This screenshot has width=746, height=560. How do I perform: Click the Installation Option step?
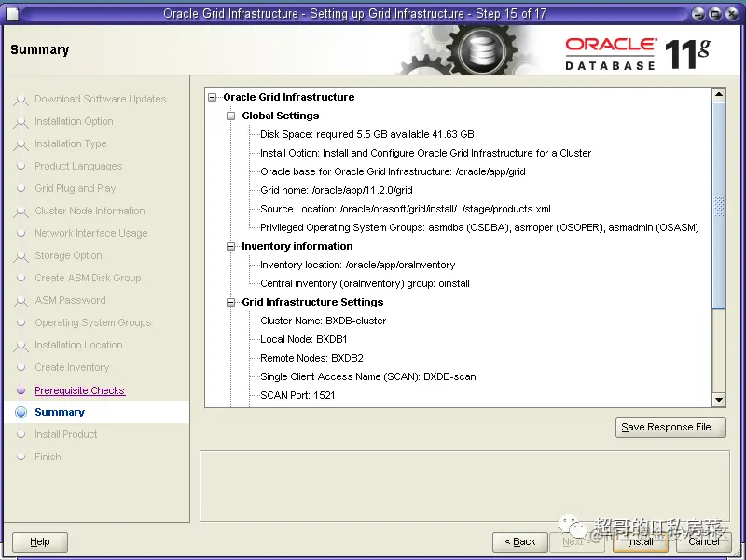pyautogui.click(x=74, y=121)
